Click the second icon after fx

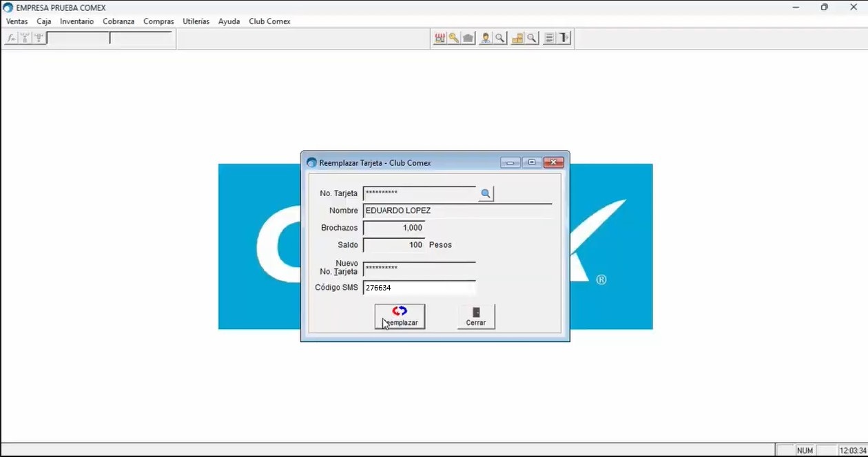(x=25, y=39)
